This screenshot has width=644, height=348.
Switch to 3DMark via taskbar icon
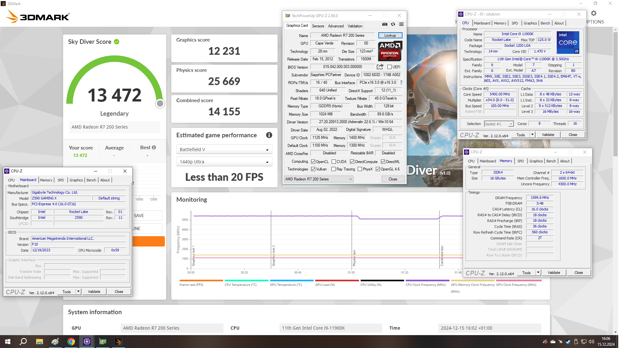(x=118, y=342)
